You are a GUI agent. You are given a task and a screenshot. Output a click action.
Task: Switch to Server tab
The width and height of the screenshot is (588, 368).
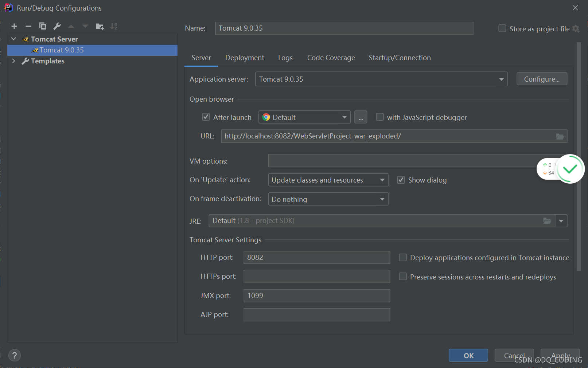tap(201, 58)
